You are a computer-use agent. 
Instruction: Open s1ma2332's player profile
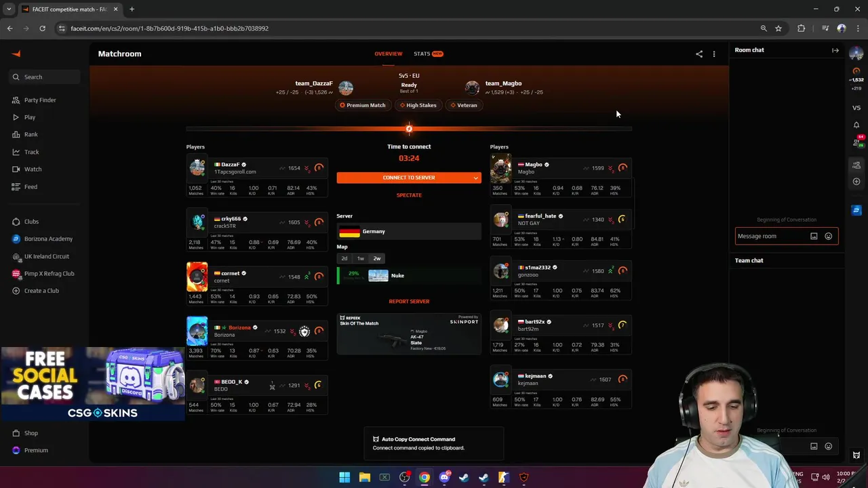(538, 268)
